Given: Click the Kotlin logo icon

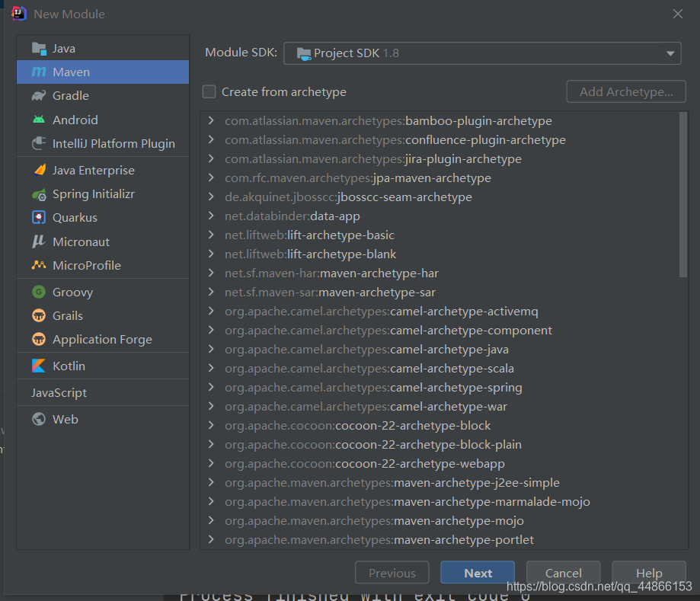Looking at the screenshot, I should (39, 366).
